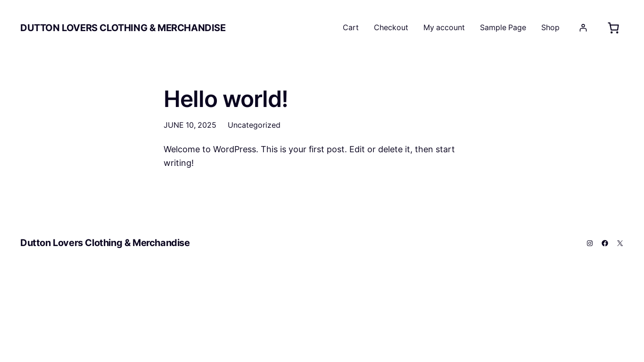This screenshot has height=362, width=644.
Task: Open the user account icon
Action: 583,28
